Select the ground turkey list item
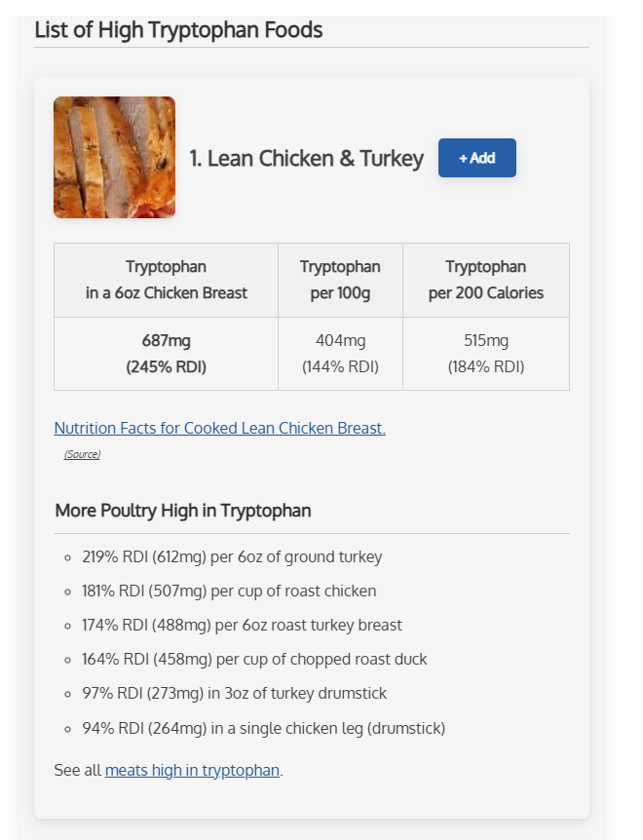The image size is (643, 840). tap(232, 557)
